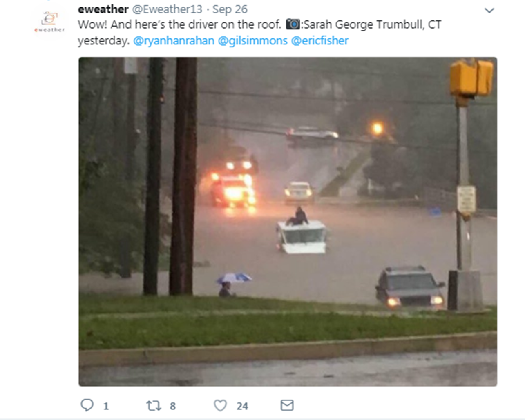The image size is (525, 420).
Task: Open the eweather display name profile
Action: [103, 9]
